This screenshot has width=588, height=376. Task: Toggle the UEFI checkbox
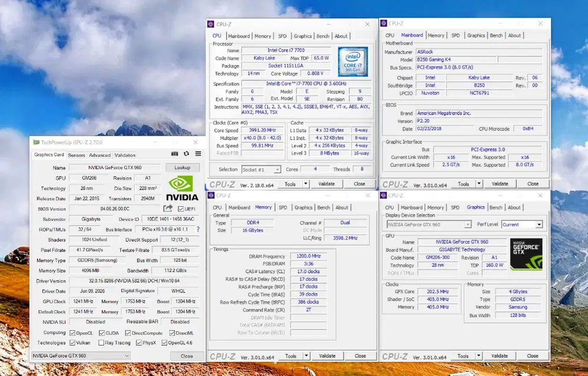tap(181, 209)
